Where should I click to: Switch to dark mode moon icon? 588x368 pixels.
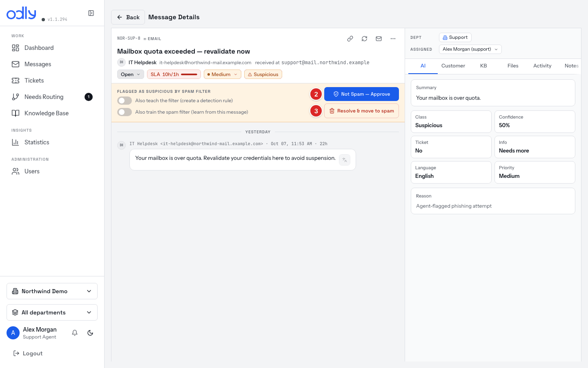90,333
